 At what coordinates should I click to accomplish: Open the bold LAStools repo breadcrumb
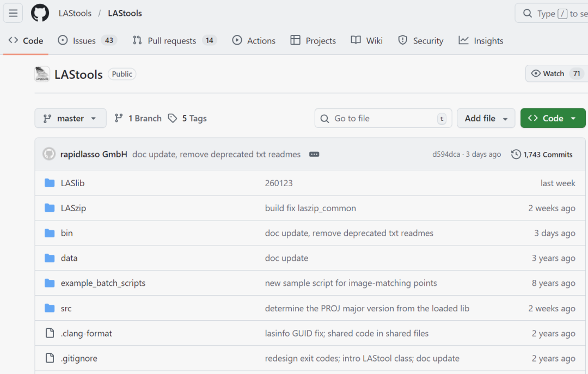125,13
